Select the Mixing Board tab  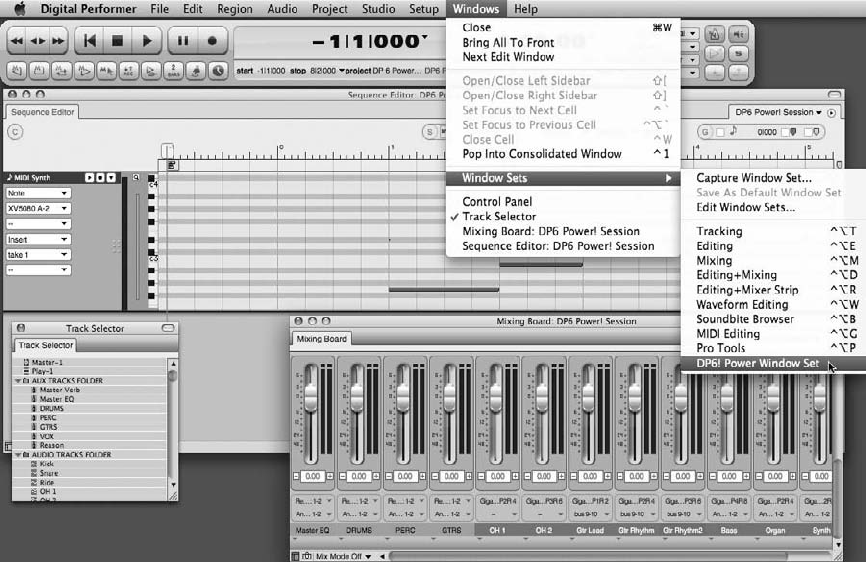coord(321,339)
